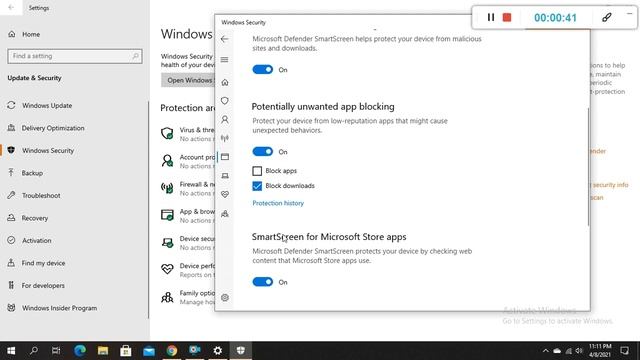
Task: Open Firewall & network protection area in Settings
Action: tap(187, 188)
